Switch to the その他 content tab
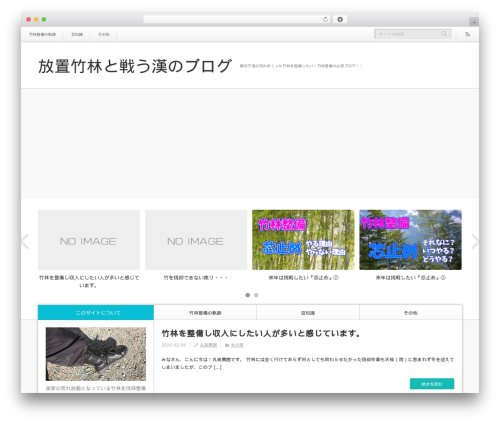Screen dimensions: 500x423 411,313
